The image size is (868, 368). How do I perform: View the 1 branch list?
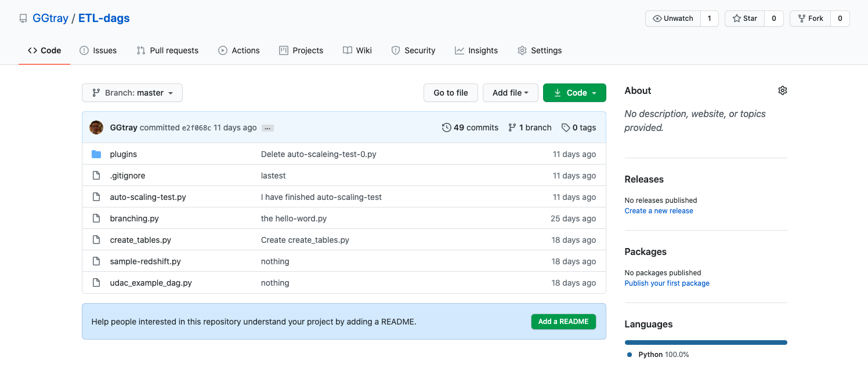[530, 127]
